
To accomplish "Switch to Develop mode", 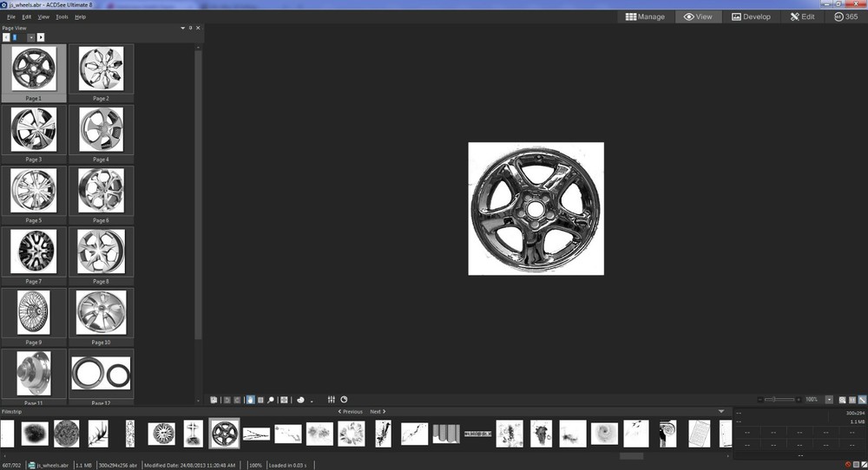I will pyautogui.click(x=751, y=16).
